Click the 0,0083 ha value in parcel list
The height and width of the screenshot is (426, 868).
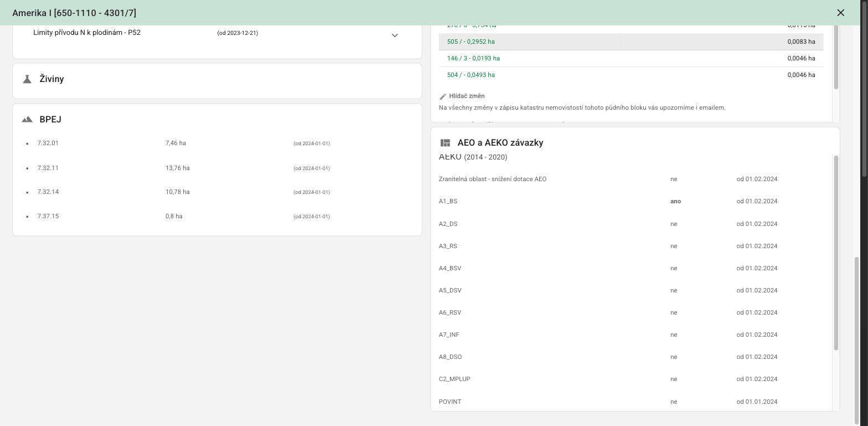801,42
